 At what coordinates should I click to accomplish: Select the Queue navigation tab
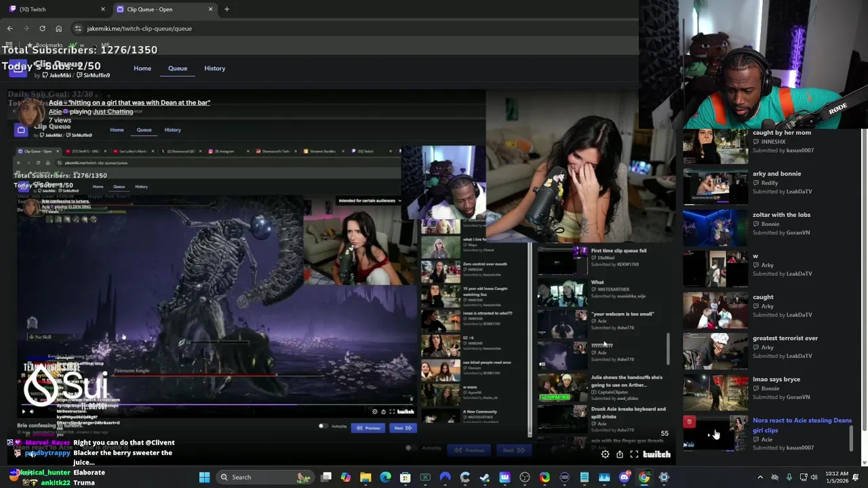(x=178, y=68)
